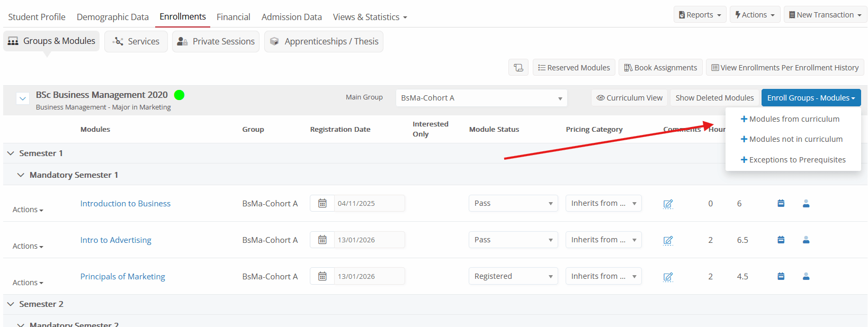868x327 pixels.
Task: Collapse the Mandatory Semester 1 group
Action: tap(21, 175)
